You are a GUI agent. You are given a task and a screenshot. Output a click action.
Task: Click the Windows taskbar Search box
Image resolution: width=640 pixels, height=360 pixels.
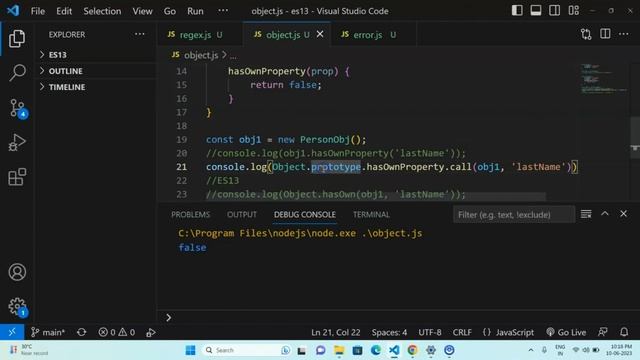[248, 350]
